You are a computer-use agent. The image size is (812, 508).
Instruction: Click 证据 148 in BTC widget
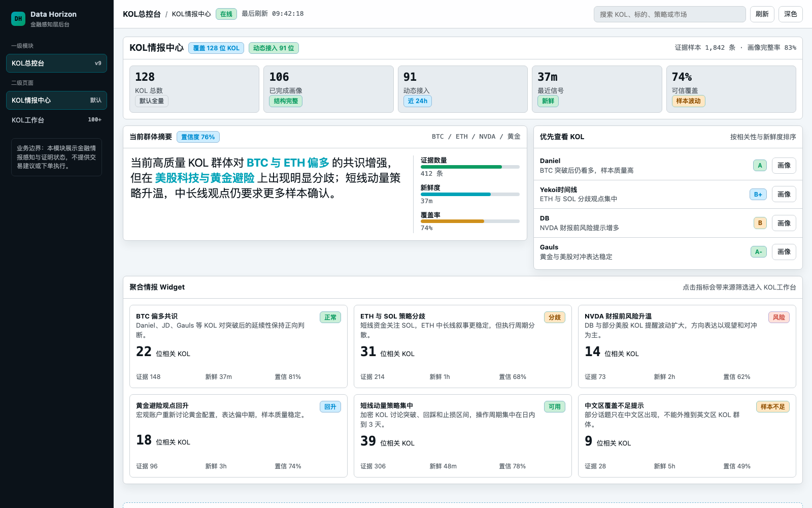click(x=148, y=377)
